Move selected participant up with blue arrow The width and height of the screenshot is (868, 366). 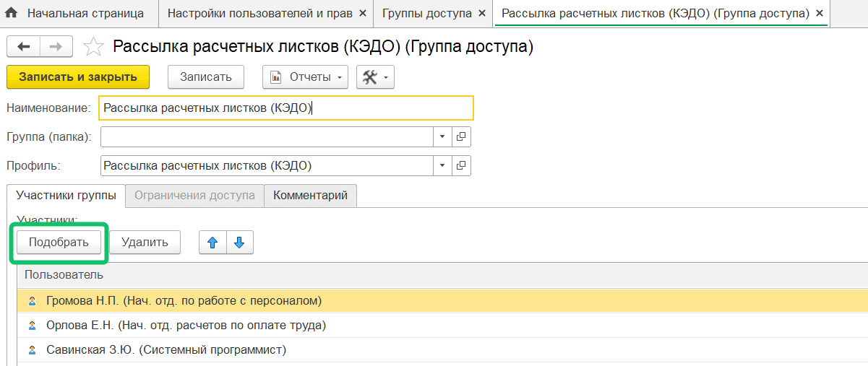[x=212, y=243]
